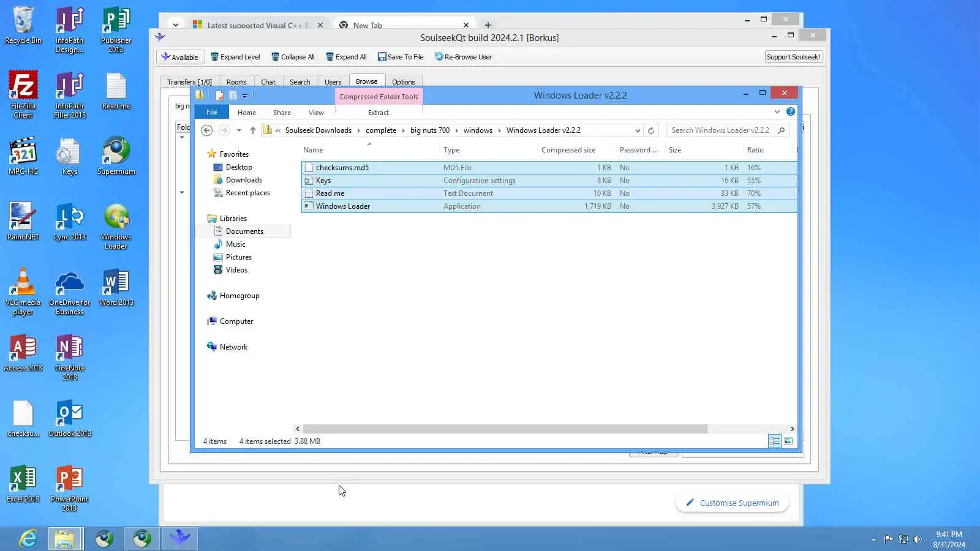Click Save To File button

pos(401,57)
